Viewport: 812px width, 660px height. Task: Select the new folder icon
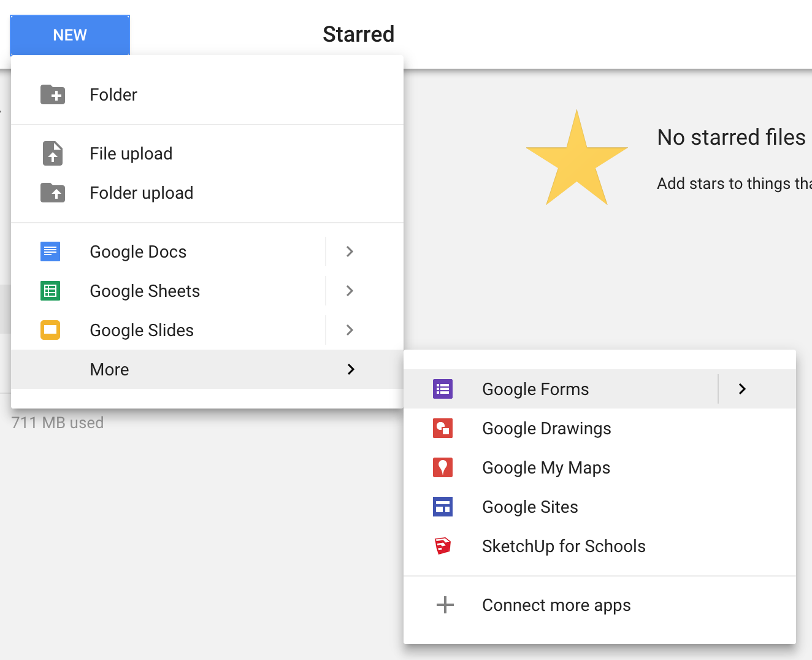tap(53, 94)
